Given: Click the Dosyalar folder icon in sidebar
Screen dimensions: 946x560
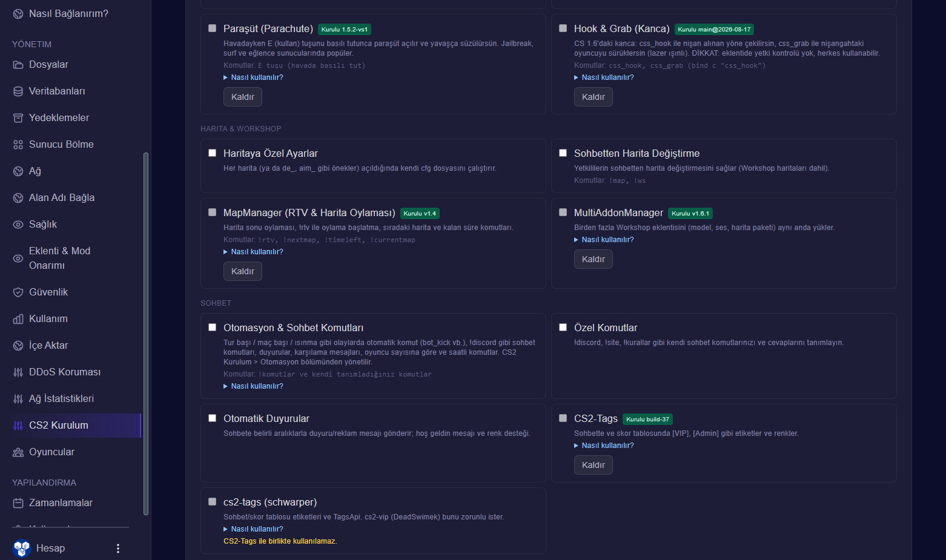Looking at the screenshot, I should (18, 65).
